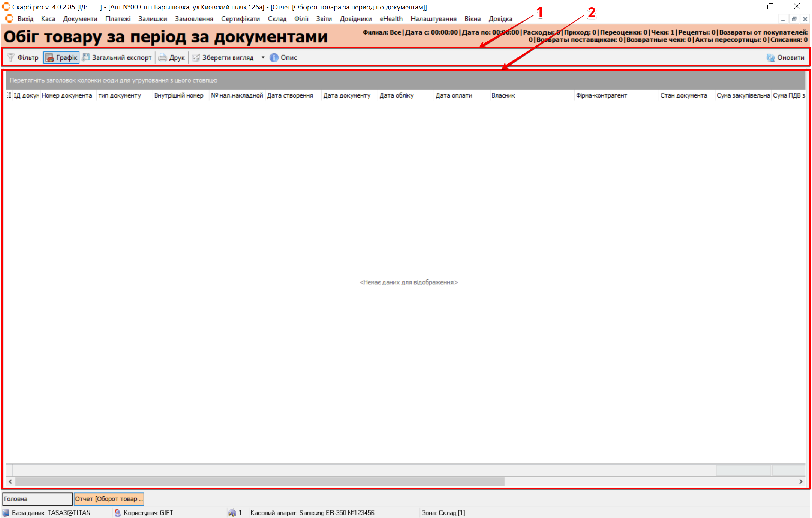The width and height of the screenshot is (812, 518).
Task: Restore the inner child window
Action: tap(794, 19)
